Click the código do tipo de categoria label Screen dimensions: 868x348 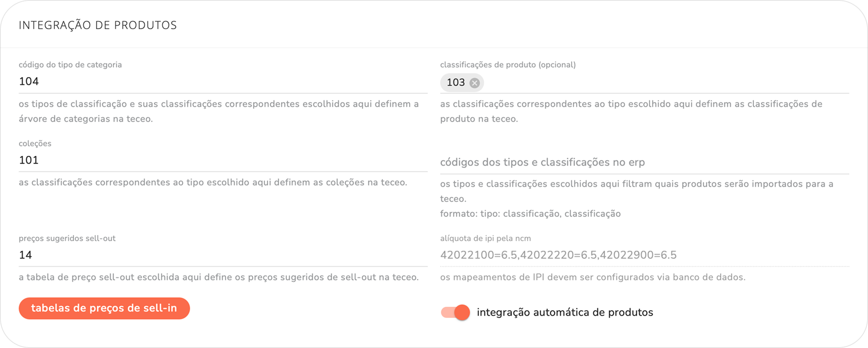click(70, 65)
